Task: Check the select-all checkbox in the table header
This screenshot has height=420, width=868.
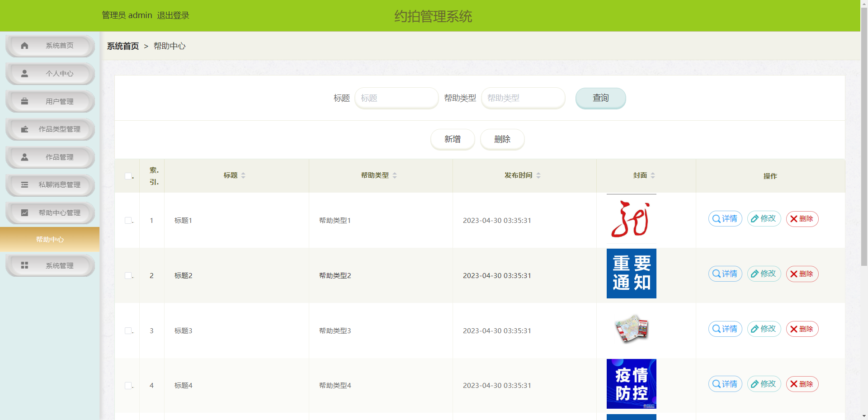Action: [x=128, y=176]
